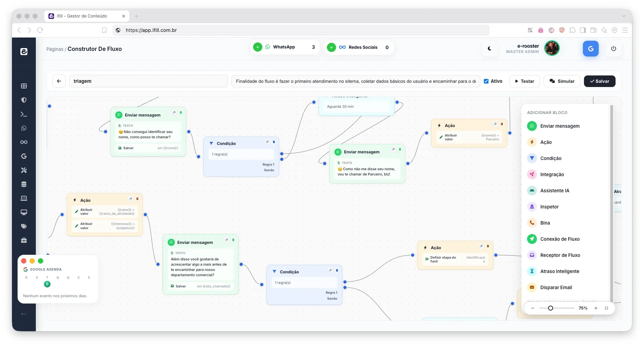Delete the upper Condição block
Screen dimensions: 644x346
(x=274, y=142)
